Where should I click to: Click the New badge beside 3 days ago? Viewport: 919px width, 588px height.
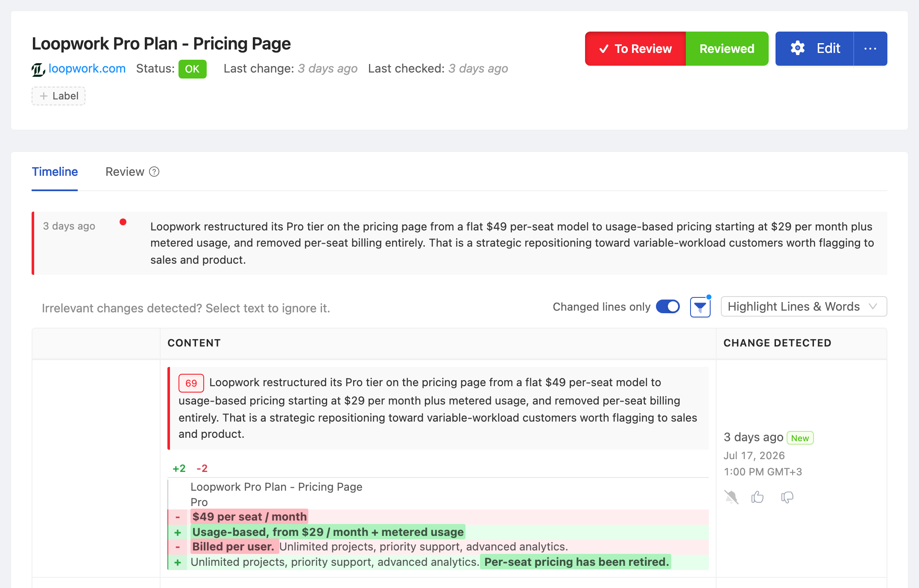pyautogui.click(x=800, y=438)
